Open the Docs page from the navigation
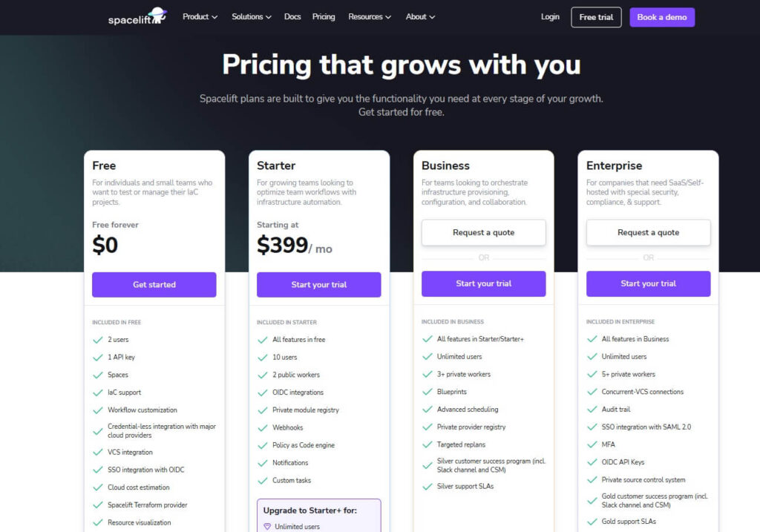The width and height of the screenshot is (760, 532). (292, 16)
